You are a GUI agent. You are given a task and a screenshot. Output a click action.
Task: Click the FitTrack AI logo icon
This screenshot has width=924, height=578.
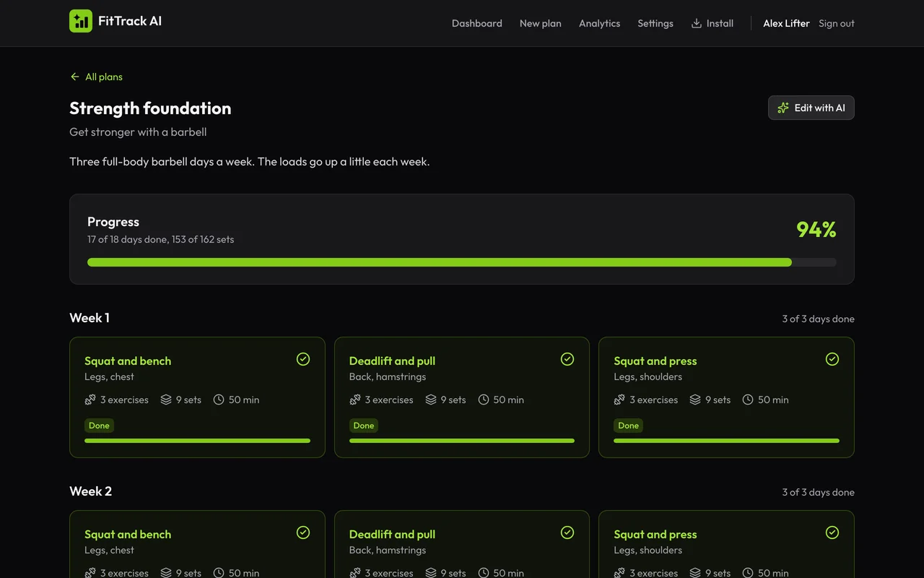click(81, 21)
